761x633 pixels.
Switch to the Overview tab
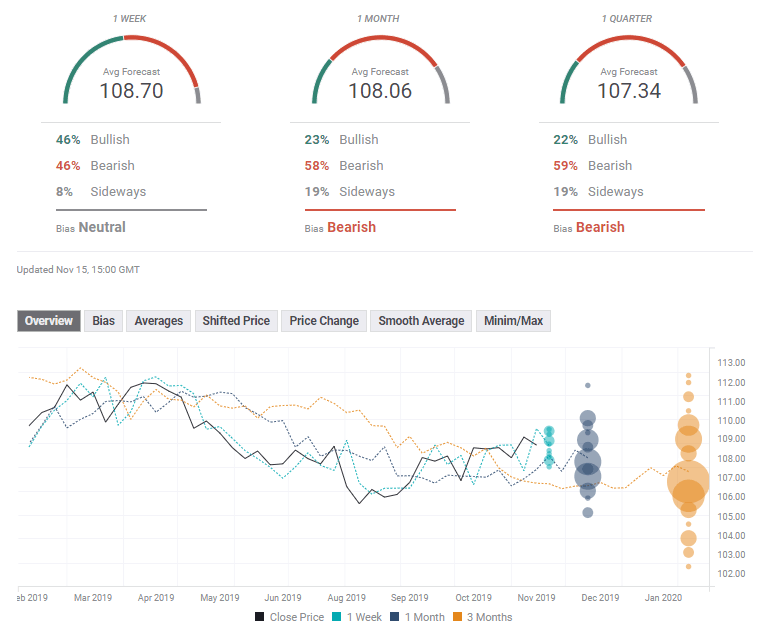pos(49,321)
